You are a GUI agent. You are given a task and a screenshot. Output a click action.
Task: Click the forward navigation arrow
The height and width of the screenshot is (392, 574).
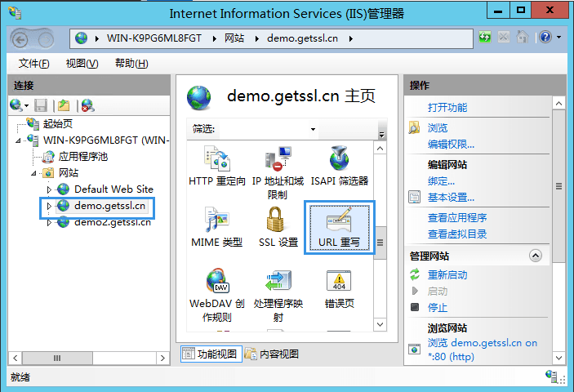pos(46,40)
